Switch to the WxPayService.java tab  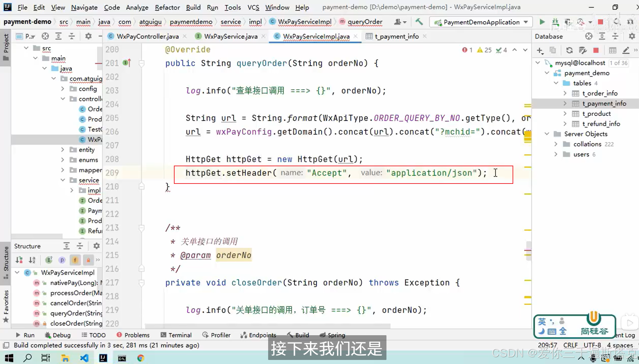[231, 36]
